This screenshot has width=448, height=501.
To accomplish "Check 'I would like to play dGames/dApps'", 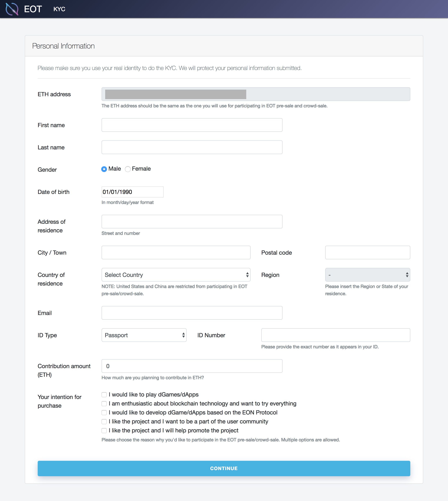I will click(104, 395).
